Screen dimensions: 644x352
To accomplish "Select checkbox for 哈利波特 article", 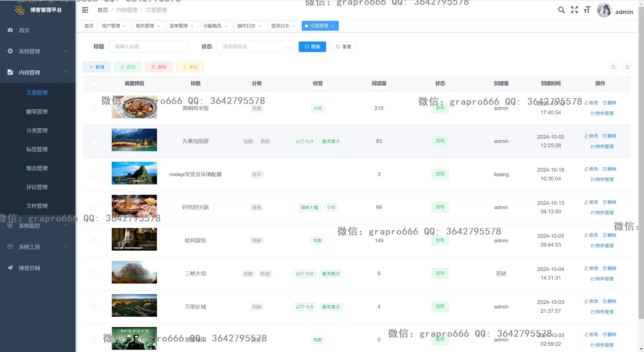I will (x=93, y=241).
